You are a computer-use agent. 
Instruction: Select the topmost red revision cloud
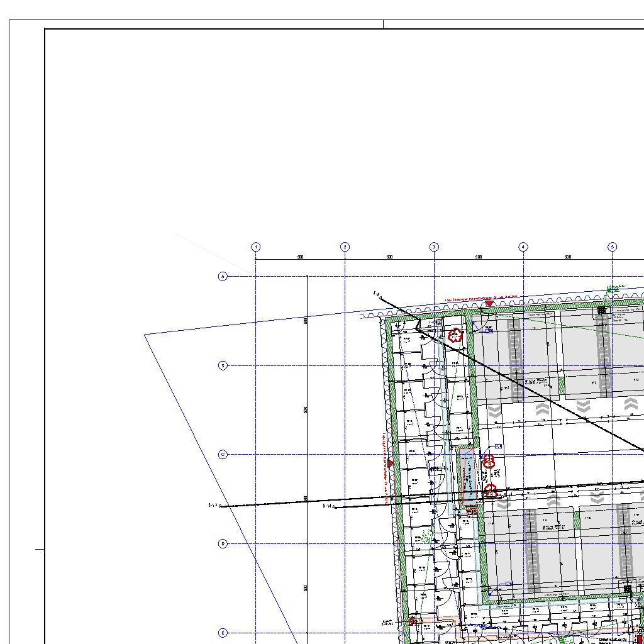click(x=455, y=335)
